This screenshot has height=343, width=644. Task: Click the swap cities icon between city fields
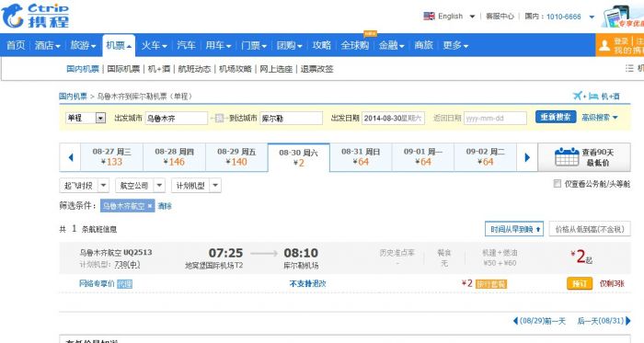point(219,118)
